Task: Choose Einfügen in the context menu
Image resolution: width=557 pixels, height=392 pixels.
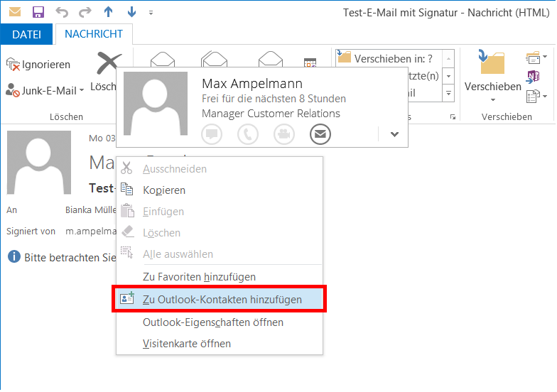Action: [220, 212]
